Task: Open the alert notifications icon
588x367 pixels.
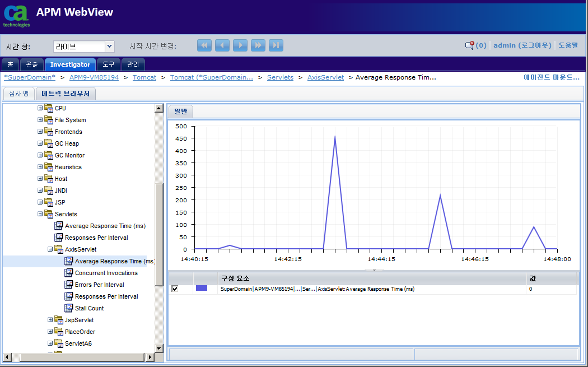Action: pos(469,46)
